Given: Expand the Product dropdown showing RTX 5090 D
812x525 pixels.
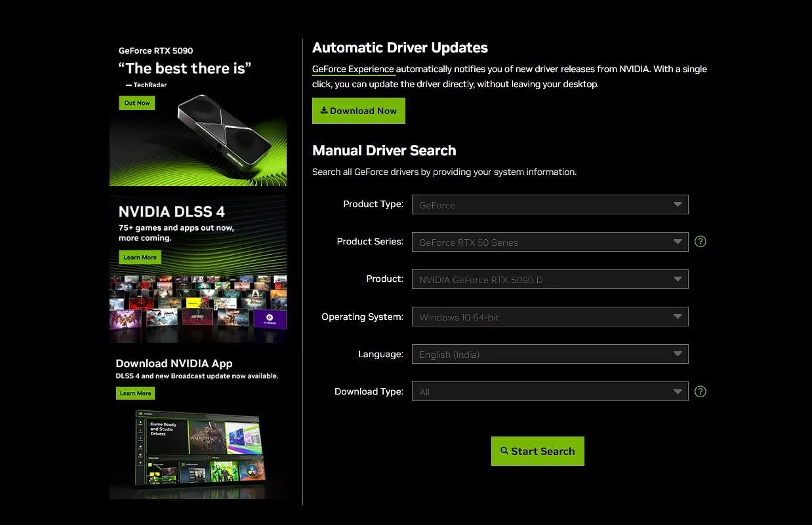Looking at the screenshot, I should pyautogui.click(x=550, y=279).
